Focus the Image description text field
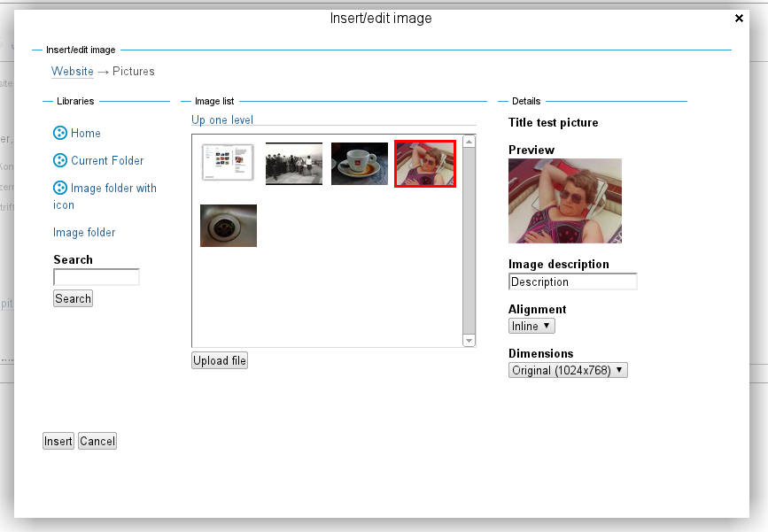The width and height of the screenshot is (768, 532). [572, 281]
